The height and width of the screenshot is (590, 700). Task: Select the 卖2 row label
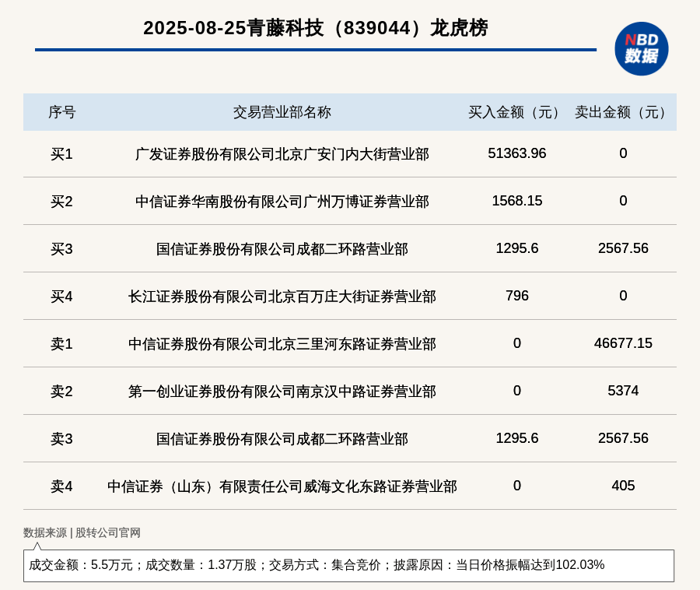(x=61, y=392)
